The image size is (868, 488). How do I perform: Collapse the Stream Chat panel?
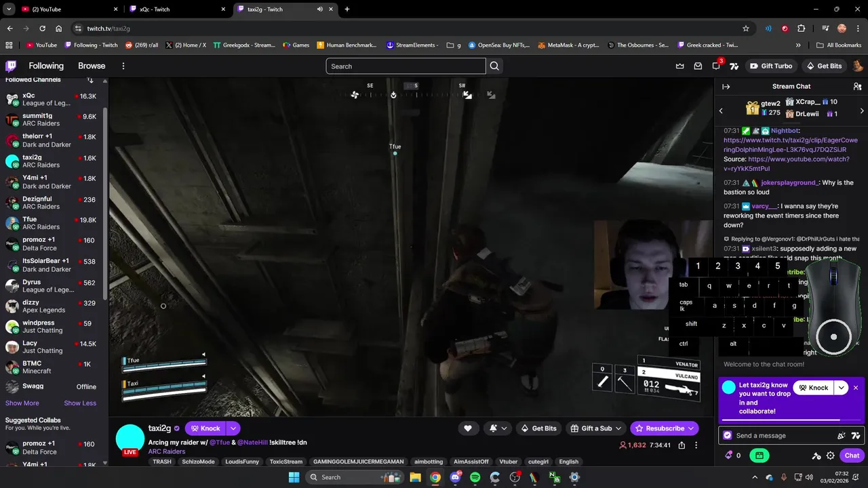(726, 87)
